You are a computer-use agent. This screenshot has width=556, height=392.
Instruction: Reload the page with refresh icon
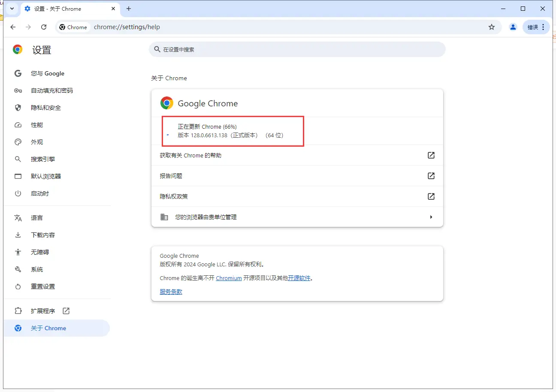click(44, 27)
